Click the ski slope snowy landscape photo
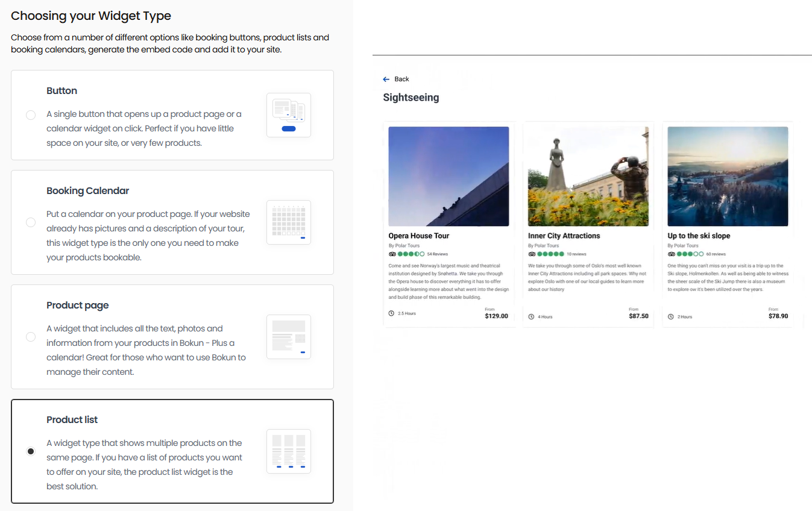This screenshot has width=812, height=511. [728, 176]
